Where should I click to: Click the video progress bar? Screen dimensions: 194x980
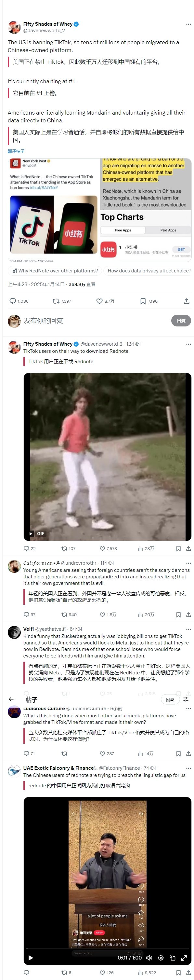(x=107, y=948)
